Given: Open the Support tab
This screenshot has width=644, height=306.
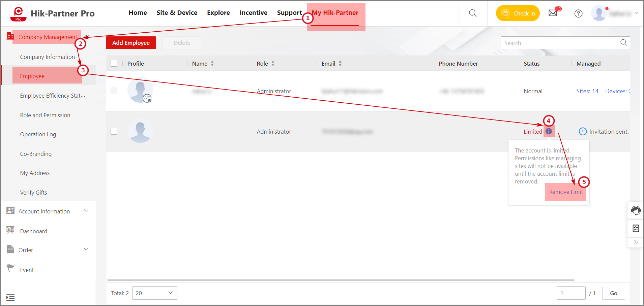Looking at the screenshot, I should pos(289,13).
